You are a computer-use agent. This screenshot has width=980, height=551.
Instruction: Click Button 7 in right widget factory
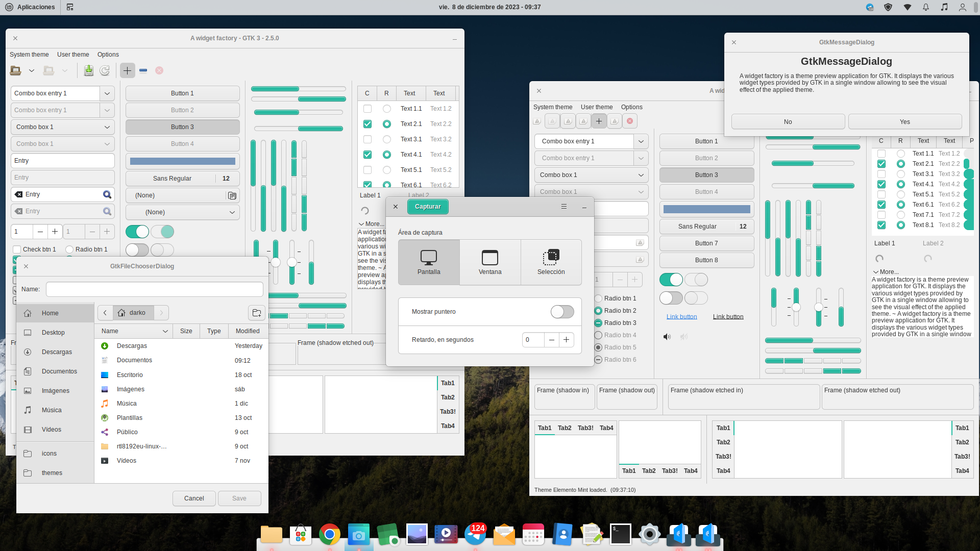(x=706, y=243)
